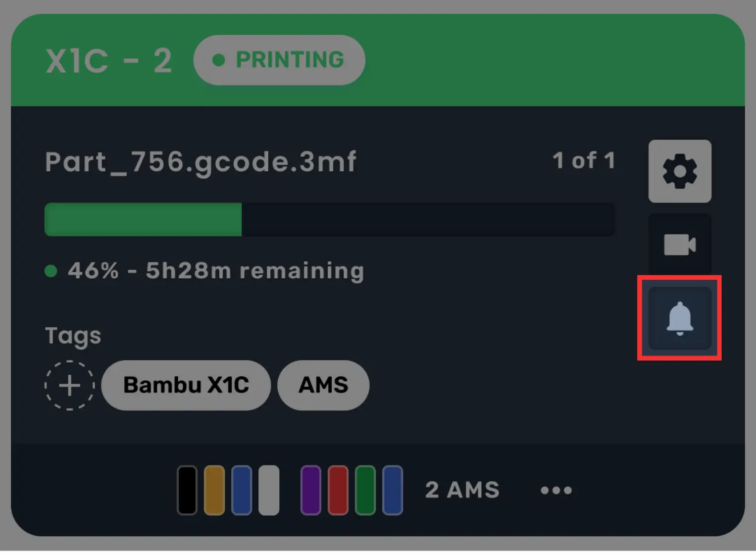The image size is (756, 555).
Task: Select the AMS tag
Action: pos(323,385)
